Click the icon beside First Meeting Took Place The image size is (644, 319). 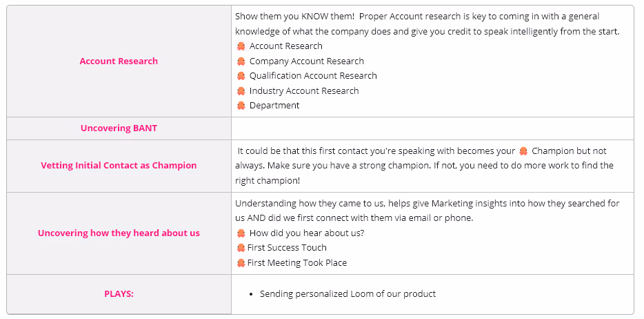(241, 262)
